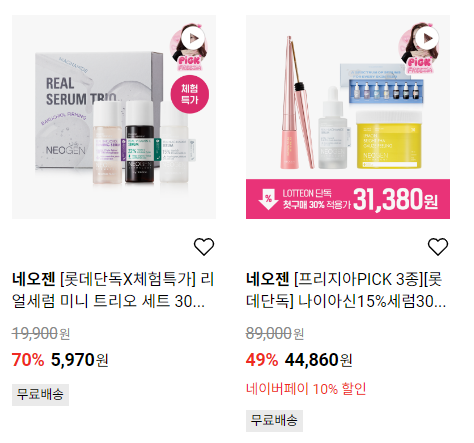474x443 pixels.
Task: Click the 네오젠 brand name on left product
Action: coord(34,279)
